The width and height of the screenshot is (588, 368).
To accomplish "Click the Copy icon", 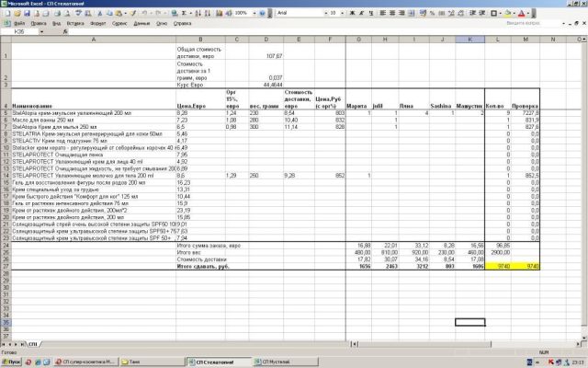I will pyautogui.click(x=109, y=13).
